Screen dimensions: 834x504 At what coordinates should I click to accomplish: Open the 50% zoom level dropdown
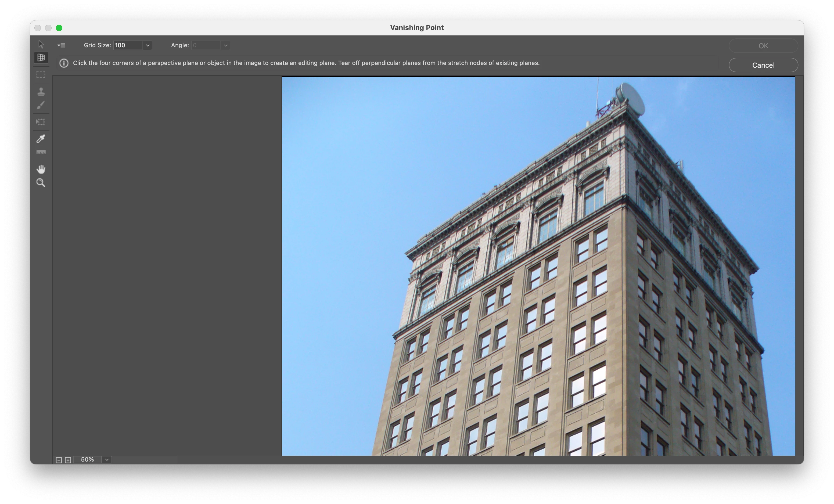pyautogui.click(x=107, y=460)
